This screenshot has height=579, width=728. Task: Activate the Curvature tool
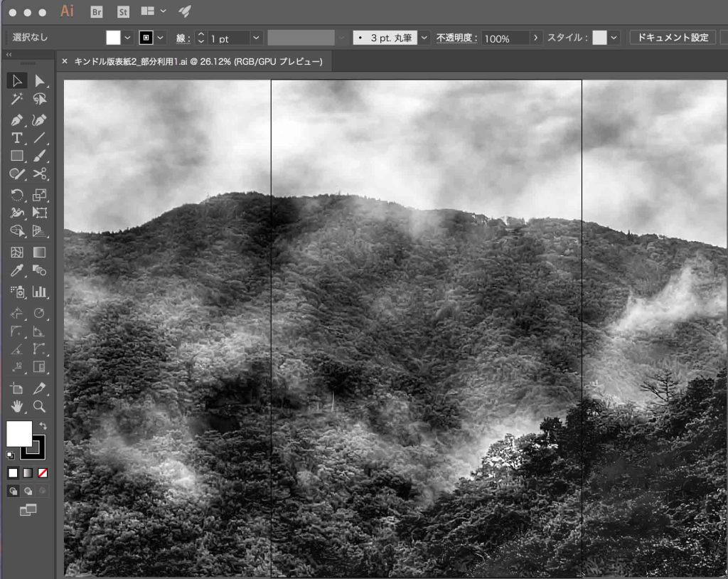coord(40,120)
